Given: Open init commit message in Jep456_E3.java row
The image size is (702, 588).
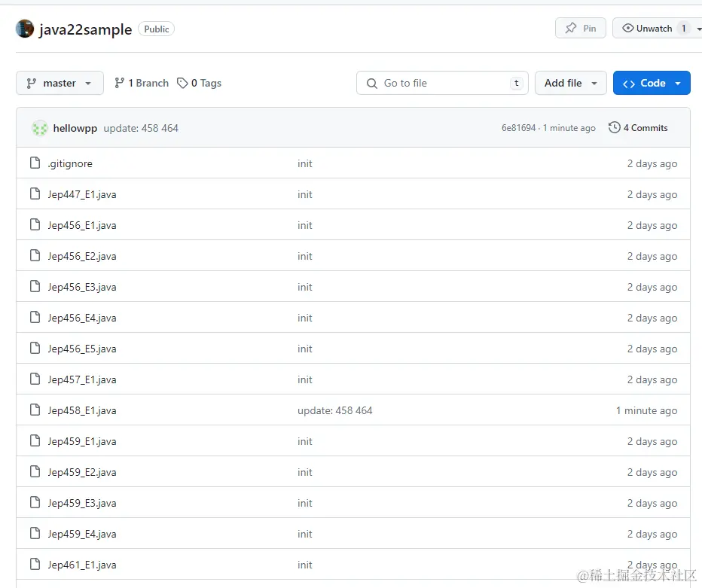Looking at the screenshot, I should [x=305, y=287].
